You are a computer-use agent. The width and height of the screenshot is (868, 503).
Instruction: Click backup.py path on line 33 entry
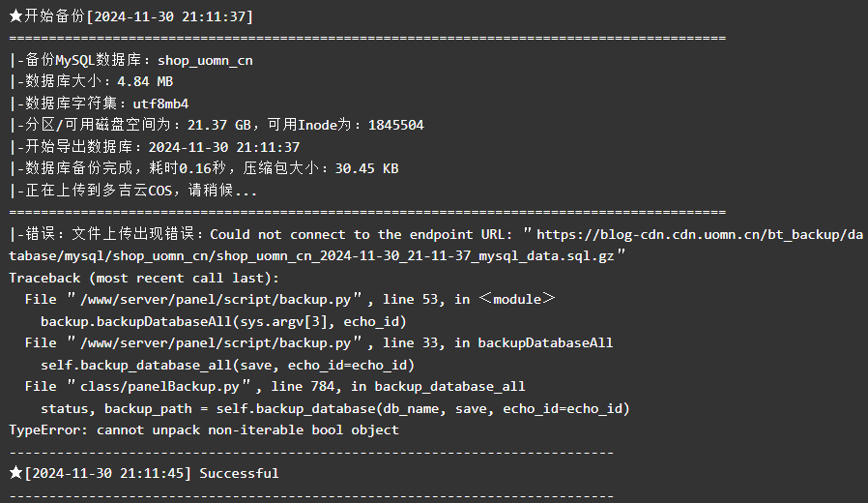(x=216, y=343)
